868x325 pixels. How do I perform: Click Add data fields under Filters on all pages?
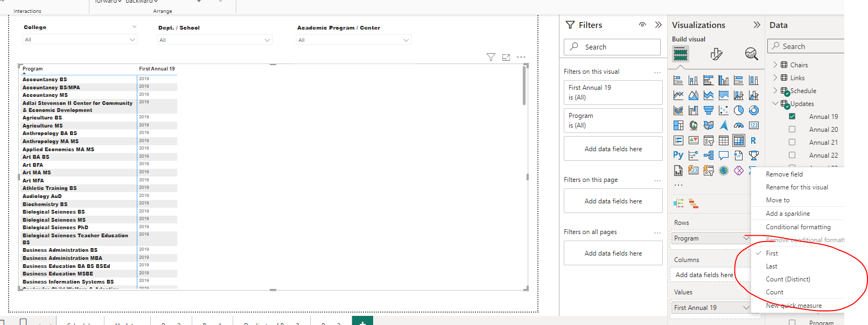click(x=613, y=253)
